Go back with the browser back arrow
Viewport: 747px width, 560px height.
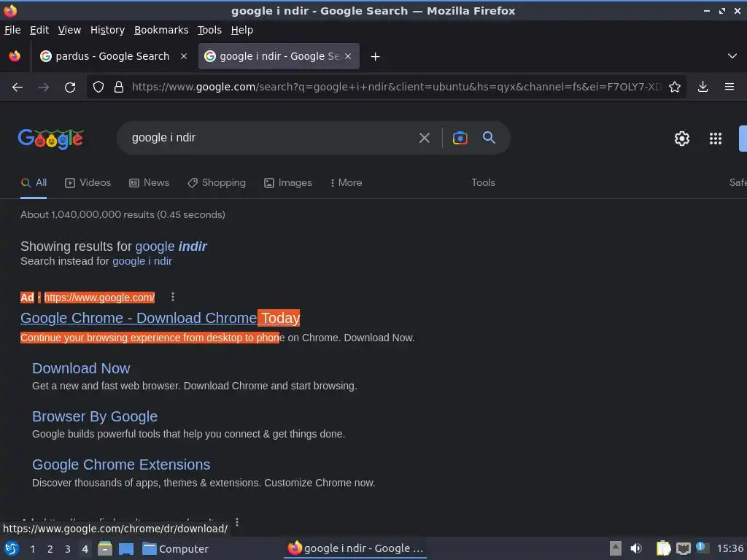18,87
